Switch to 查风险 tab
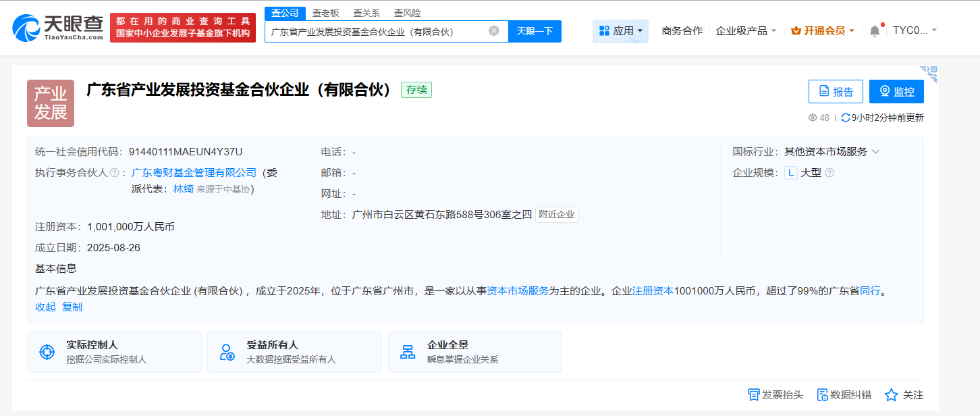This screenshot has height=416, width=980. 408,13
